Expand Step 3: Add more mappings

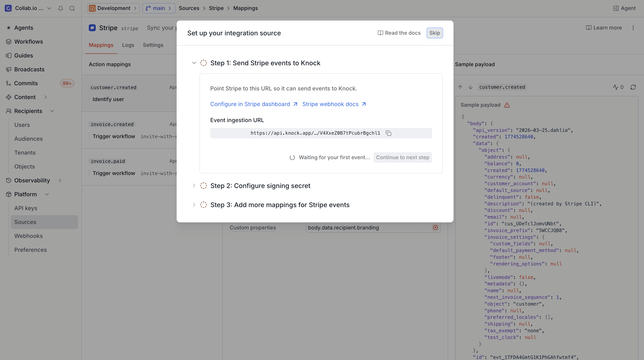coord(194,205)
